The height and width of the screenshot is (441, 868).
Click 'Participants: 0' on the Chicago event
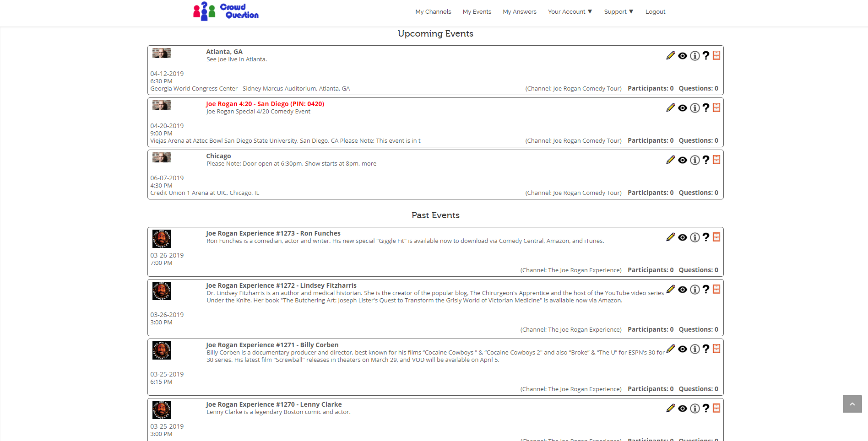(x=651, y=193)
